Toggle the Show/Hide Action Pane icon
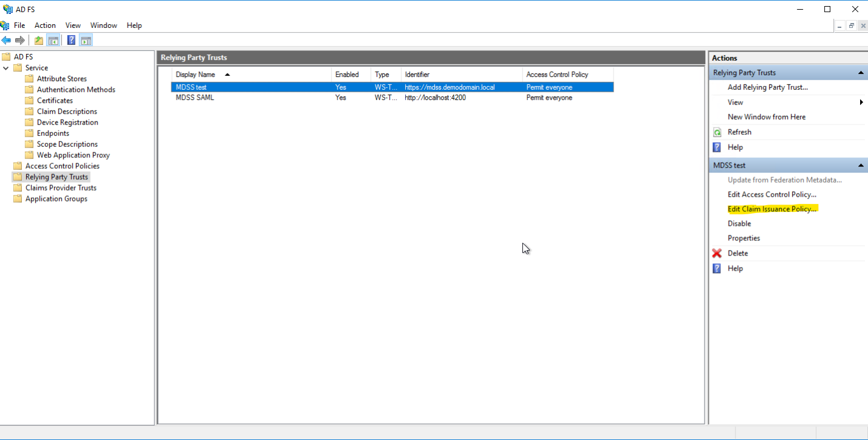 [x=86, y=41]
